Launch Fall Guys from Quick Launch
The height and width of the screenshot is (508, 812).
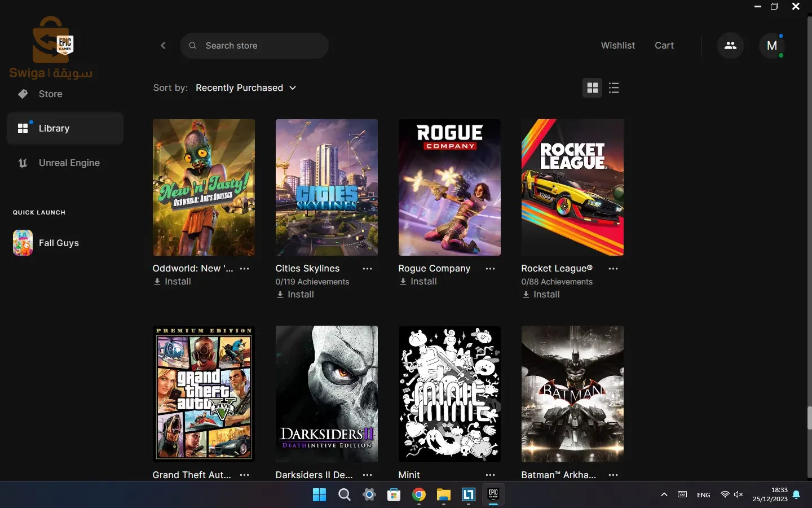coord(58,243)
